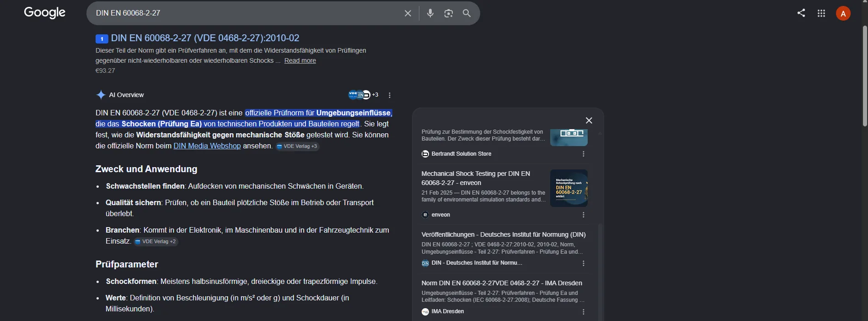This screenshot has height=321, width=868.
Task: Open search by image lens icon
Action: [x=449, y=13]
